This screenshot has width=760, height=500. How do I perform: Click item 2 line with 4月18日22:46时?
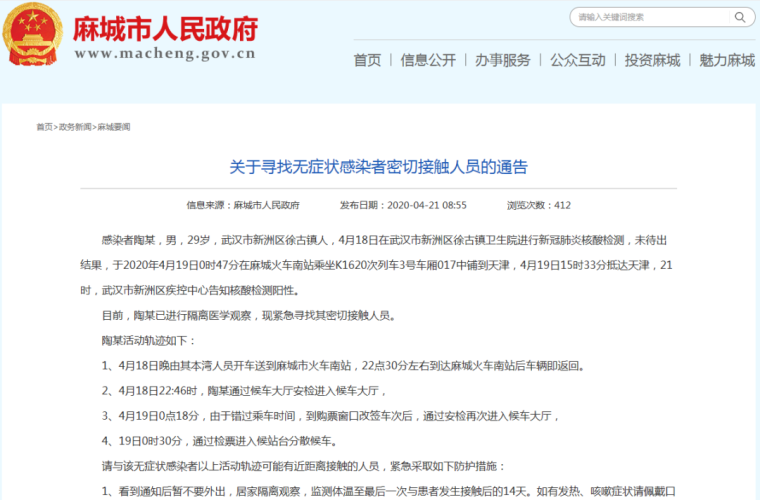click(244, 391)
